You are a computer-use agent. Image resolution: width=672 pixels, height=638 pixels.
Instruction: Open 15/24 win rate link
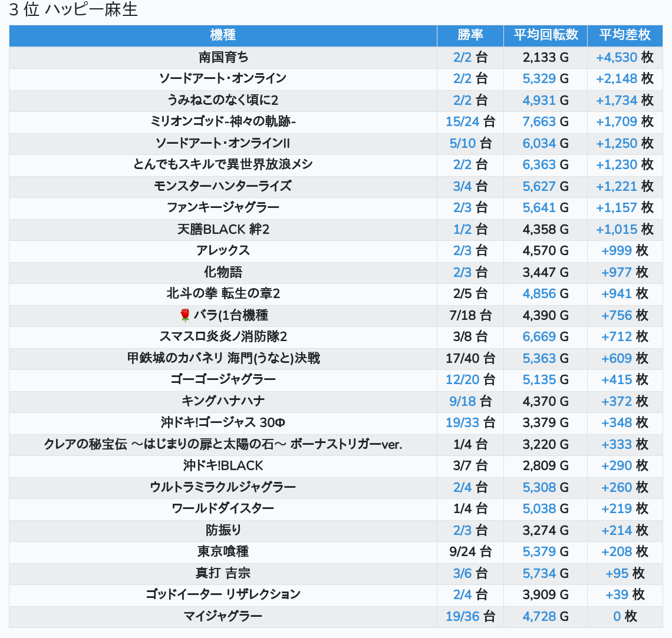coord(462,122)
